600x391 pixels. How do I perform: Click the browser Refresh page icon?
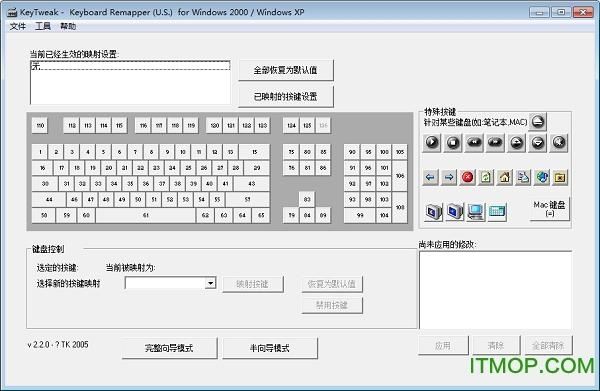tap(486, 177)
